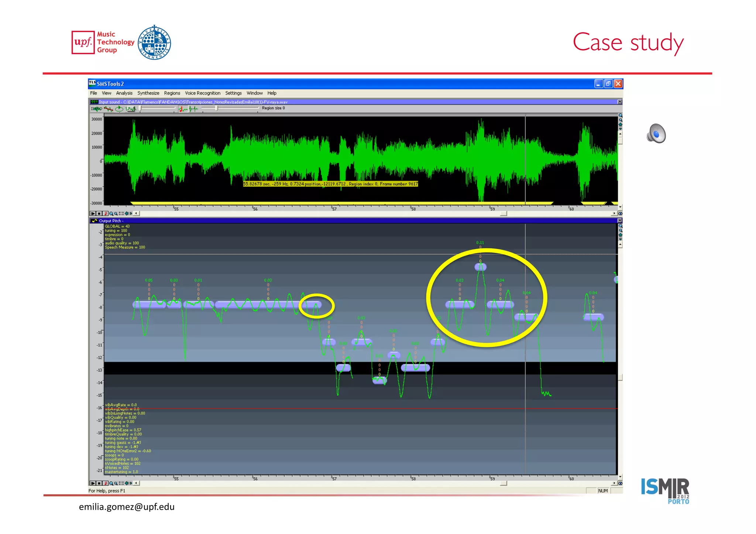Open the Voice Recognition menu
Screen dimensions: 756x534
[x=202, y=93]
